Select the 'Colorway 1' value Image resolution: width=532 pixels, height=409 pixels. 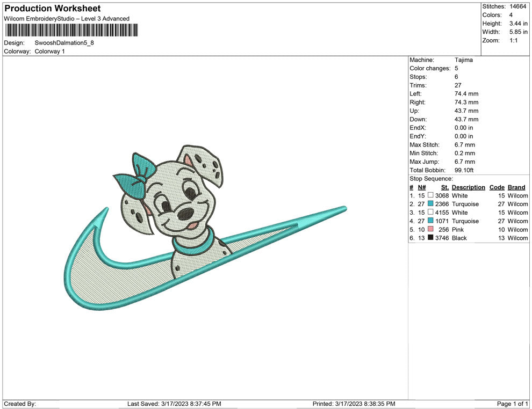(49, 51)
